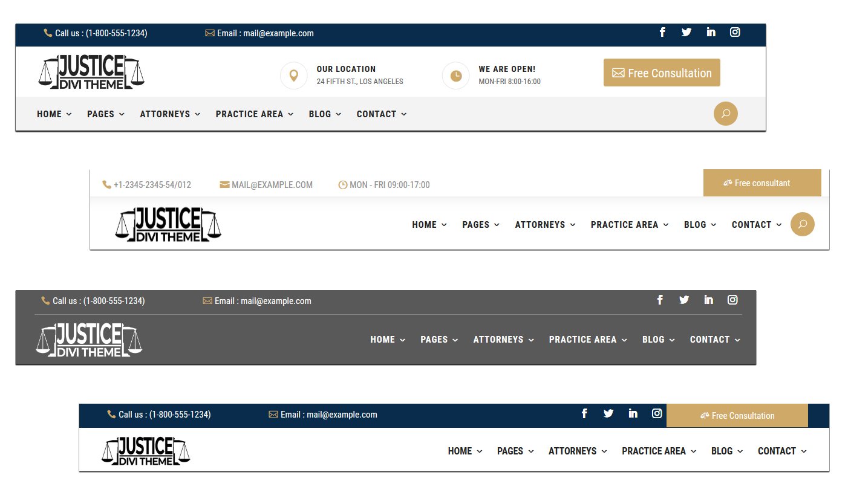This screenshot has width=851, height=504.
Task: Click Twitter icon in first header
Action: [686, 32]
